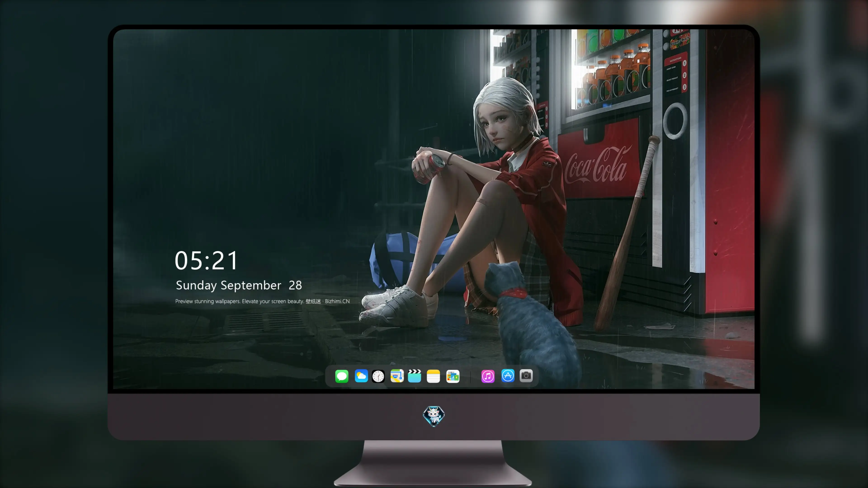Screen dimensions: 868x488
Task: Launch the Maps app from the dock
Action: 397,376
